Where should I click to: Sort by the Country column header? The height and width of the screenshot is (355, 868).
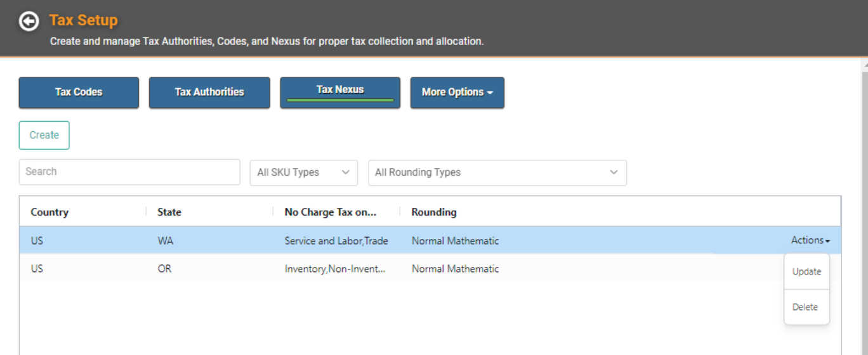pos(49,212)
